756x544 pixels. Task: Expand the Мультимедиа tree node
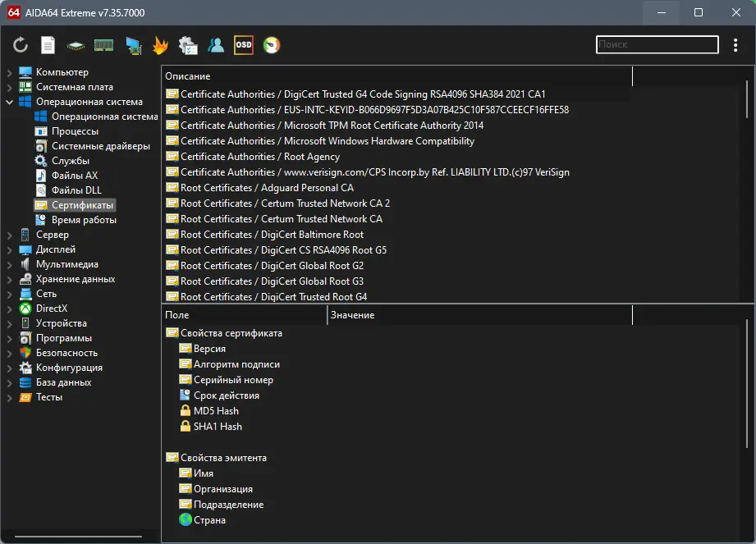pos(9,265)
